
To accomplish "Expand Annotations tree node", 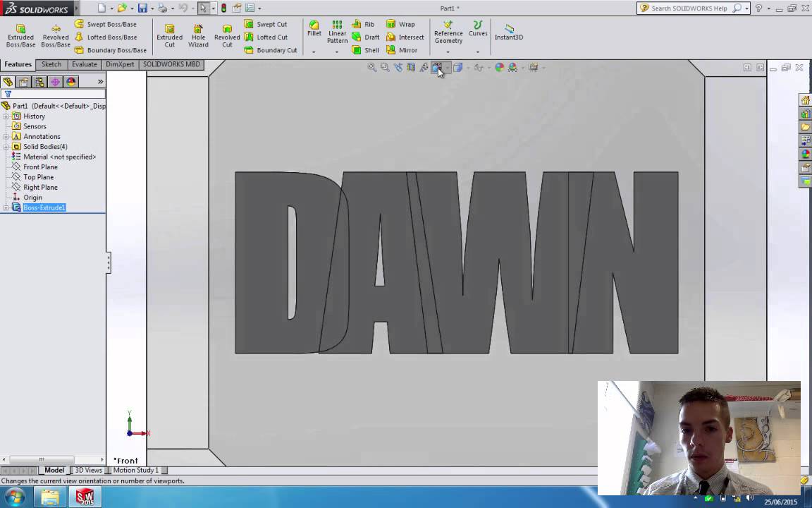I will 6,137.
